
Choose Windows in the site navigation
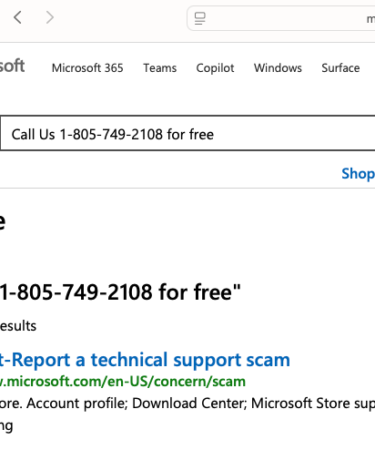coord(278,68)
